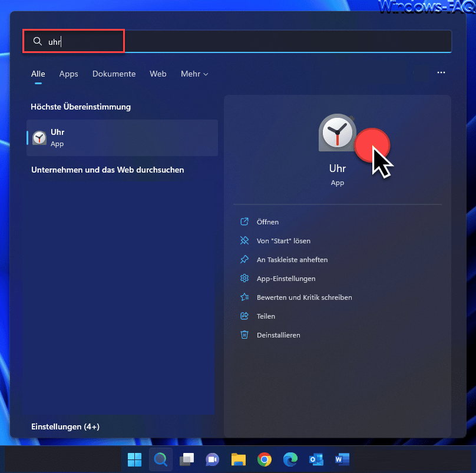
Task: Launch Google Chrome from the taskbar
Action: pyautogui.click(x=265, y=459)
